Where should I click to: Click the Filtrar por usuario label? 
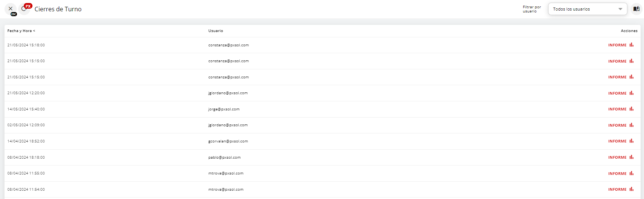(x=532, y=9)
